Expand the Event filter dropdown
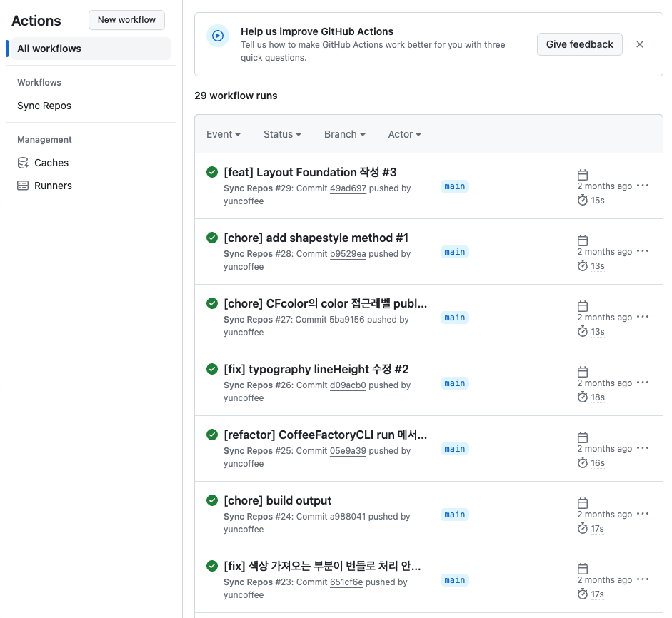The image size is (672, 618). [x=223, y=134]
